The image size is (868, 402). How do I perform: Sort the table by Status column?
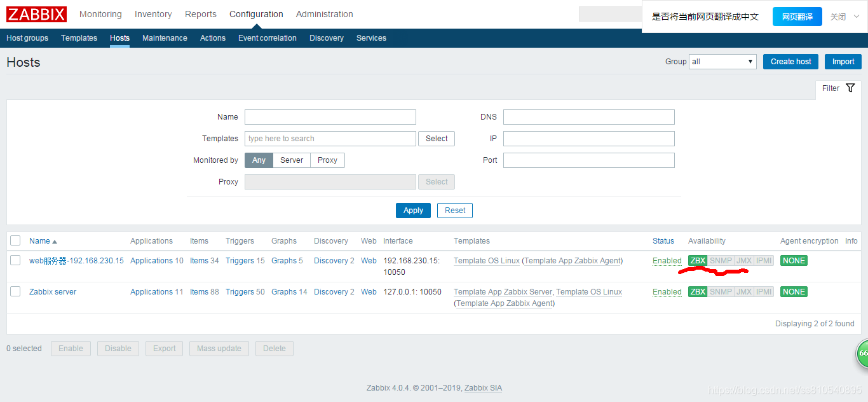pos(663,241)
